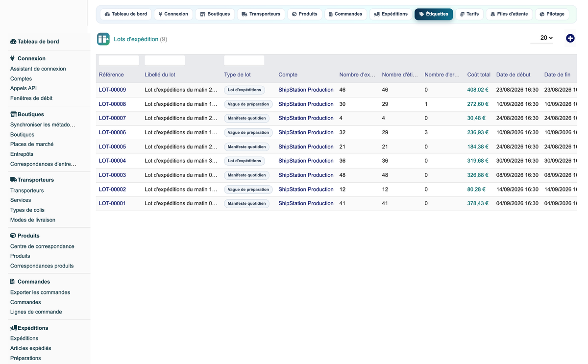Sort by the Date de début column header
Viewport: 588px width, 364px height.
pyautogui.click(x=514, y=75)
